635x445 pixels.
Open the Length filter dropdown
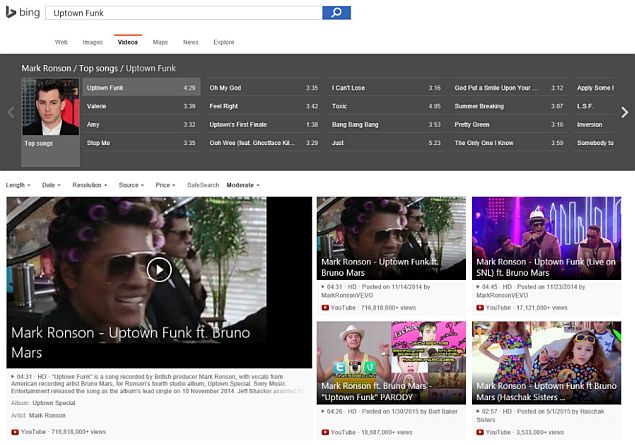coord(18,185)
